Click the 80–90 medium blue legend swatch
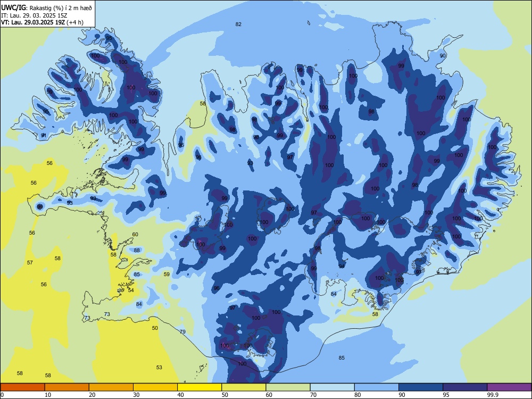Screen dimensions: 532x399 point(377,387)
